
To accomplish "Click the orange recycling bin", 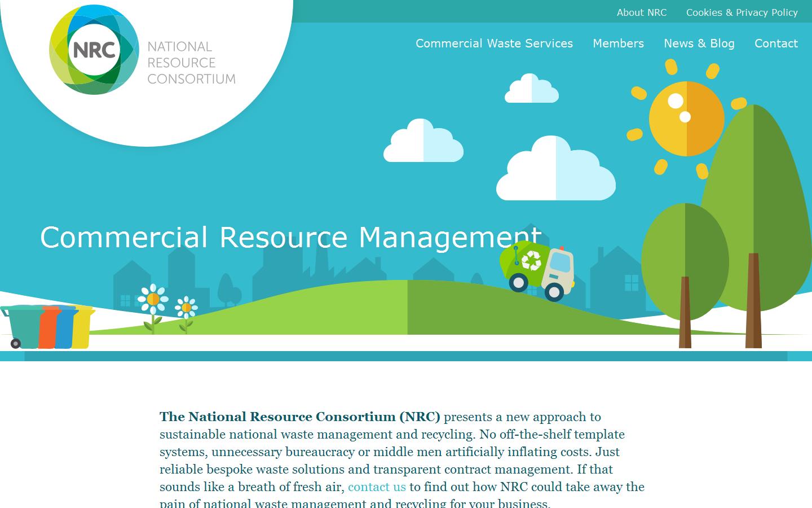I will click(x=48, y=327).
